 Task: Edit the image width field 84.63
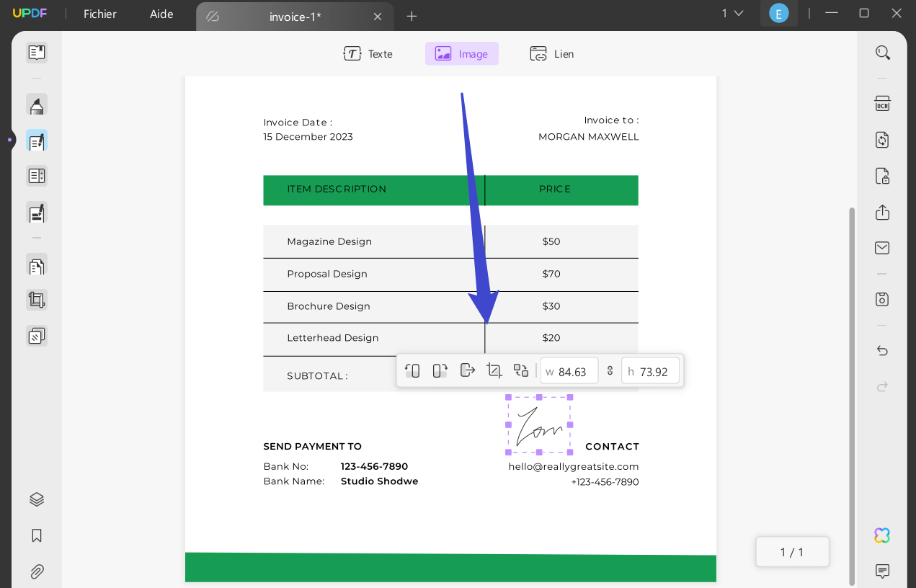point(569,372)
